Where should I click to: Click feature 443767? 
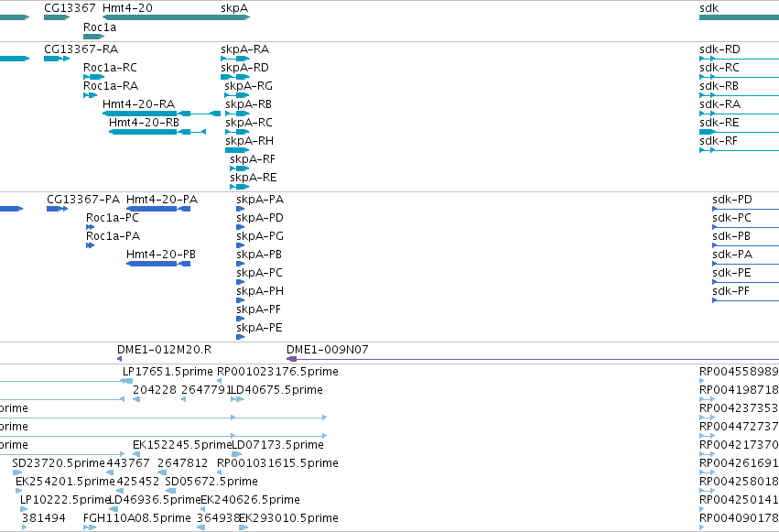click(x=128, y=463)
